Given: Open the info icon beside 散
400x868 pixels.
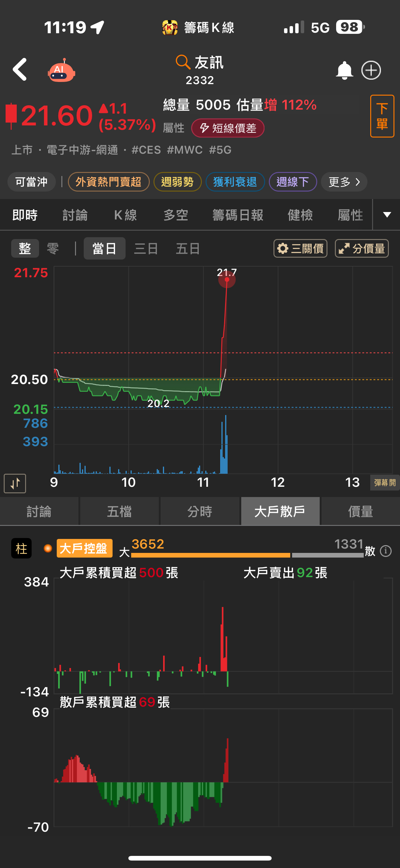Looking at the screenshot, I should point(385,551).
